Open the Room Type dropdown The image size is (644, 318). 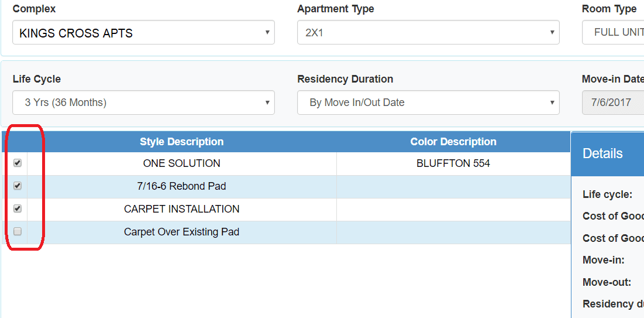[x=613, y=33]
